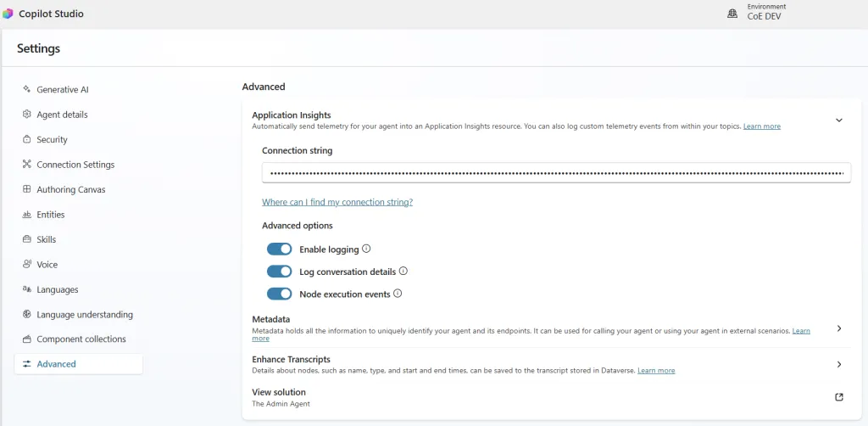The width and height of the screenshot is (868, 426).
Task: Click the Environment globe icon
Action: (732, 14)
